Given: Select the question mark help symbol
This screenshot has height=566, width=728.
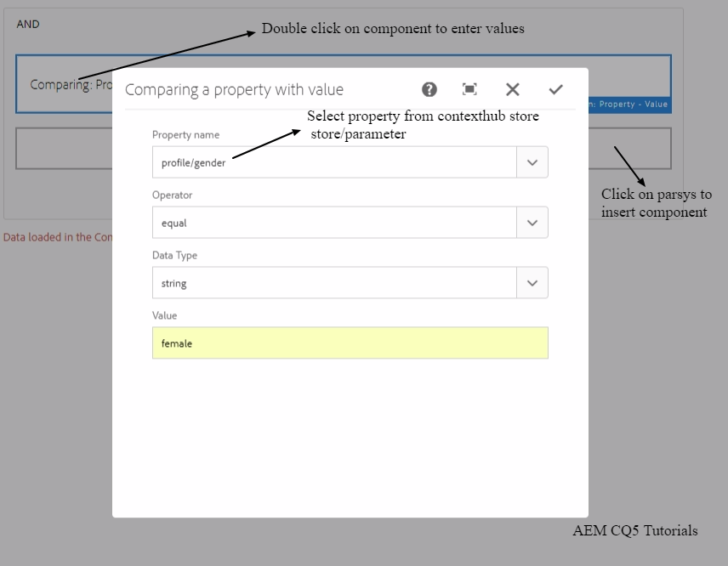Looking at the screenshot, I should [429, 89].
